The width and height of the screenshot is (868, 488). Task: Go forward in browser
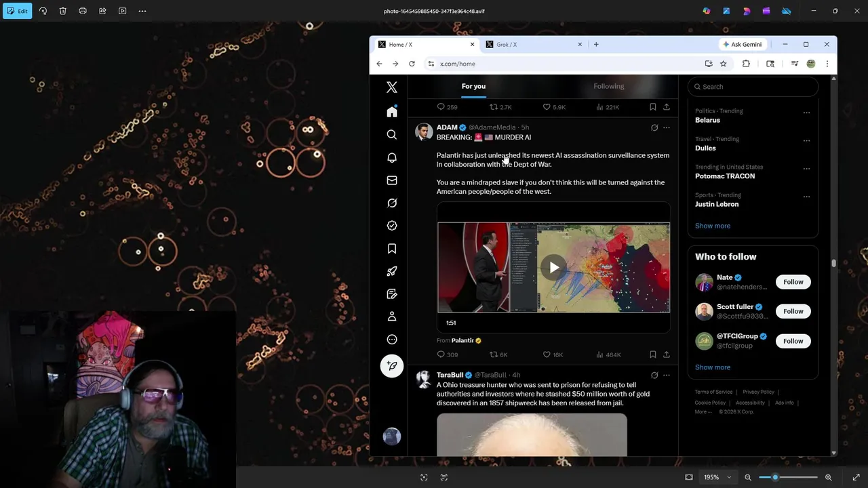[x=395, y=64]
